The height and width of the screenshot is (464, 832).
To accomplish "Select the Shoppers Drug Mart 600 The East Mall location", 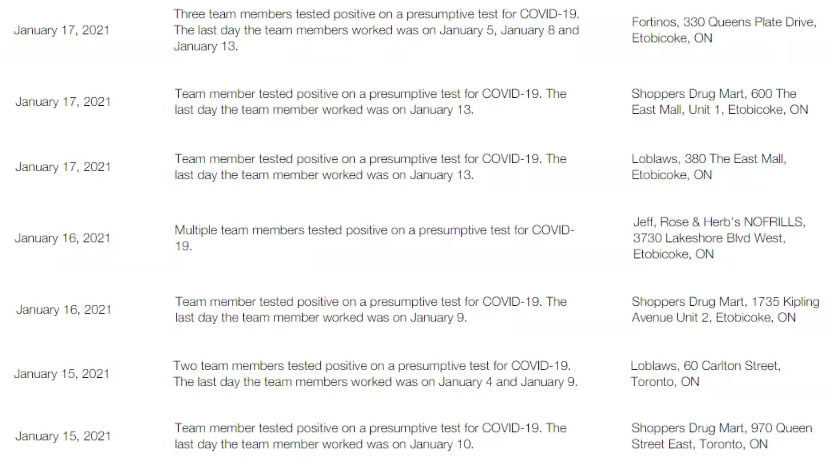I will click(x=719, y=102).
